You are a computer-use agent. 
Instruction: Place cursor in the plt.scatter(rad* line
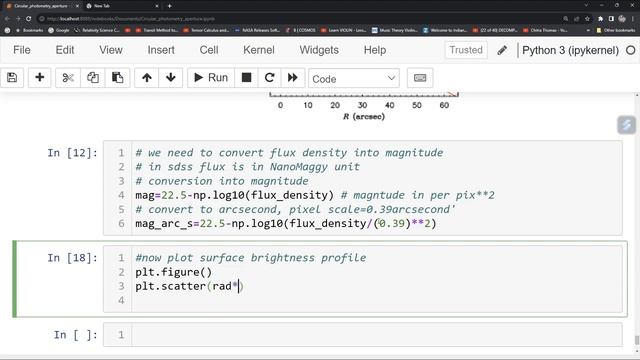tap(189, 286)
